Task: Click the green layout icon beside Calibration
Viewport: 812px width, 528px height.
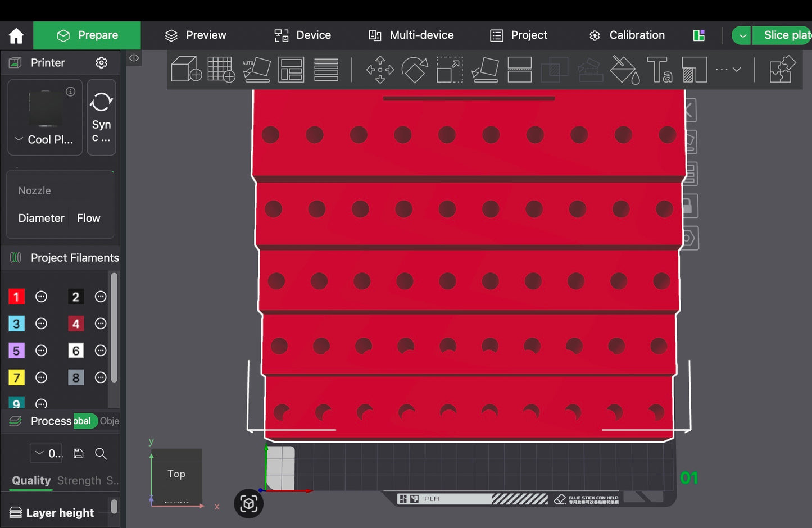Action: [699, 35]
